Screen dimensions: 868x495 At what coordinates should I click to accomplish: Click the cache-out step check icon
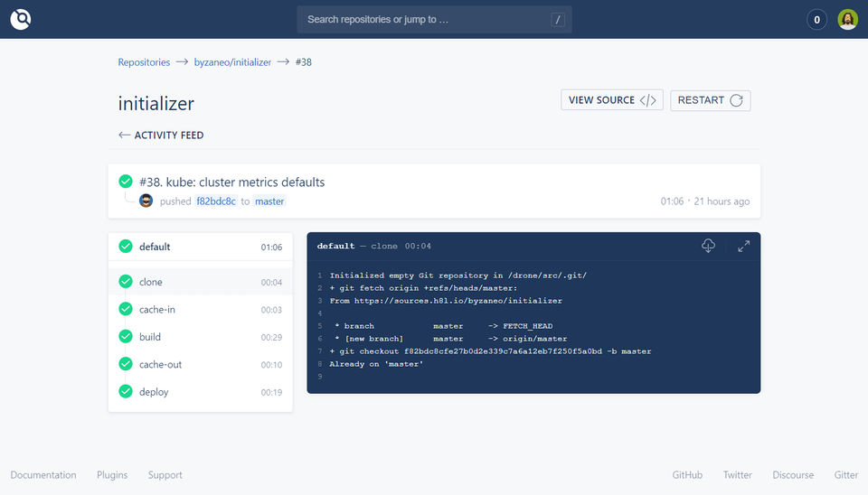point(126,364)
